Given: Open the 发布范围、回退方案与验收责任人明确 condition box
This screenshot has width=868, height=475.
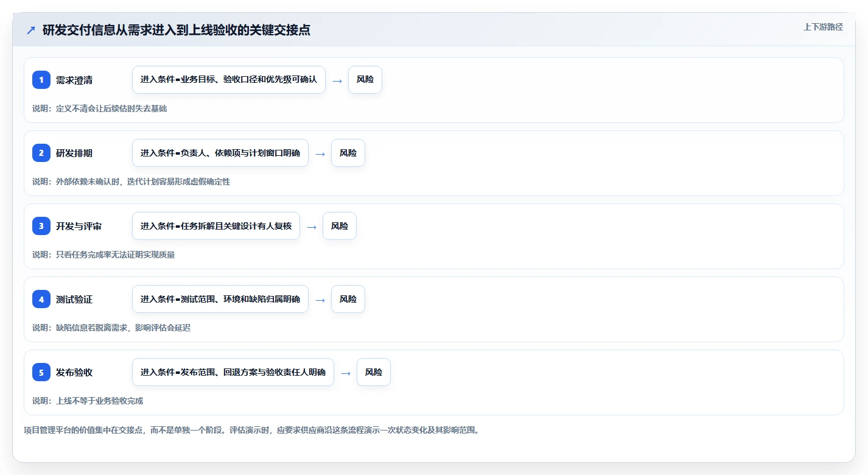Looking at the screenshot, I should coord(233,372).
